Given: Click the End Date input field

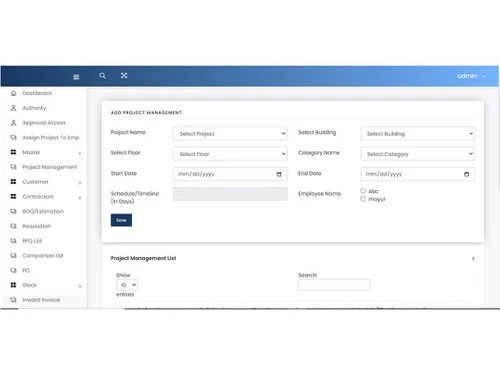Looking at the screenshot, I should click(x=418, y=174).
